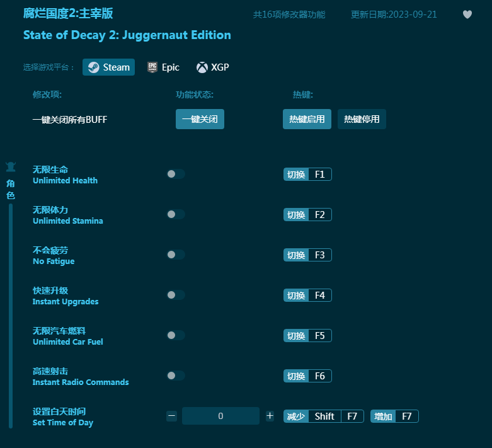The width and height of the screenshot is (492, 448).
Task: Select the Steam platform
Action: pos(108,67)
